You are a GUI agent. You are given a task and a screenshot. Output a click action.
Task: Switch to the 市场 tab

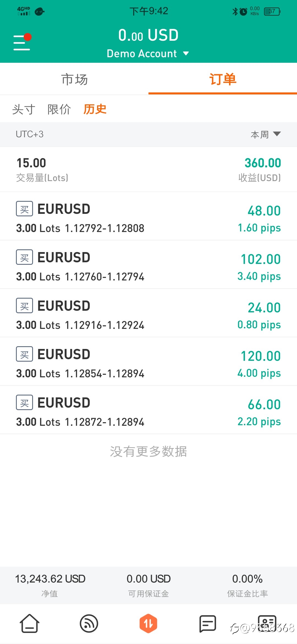point(74,79)
